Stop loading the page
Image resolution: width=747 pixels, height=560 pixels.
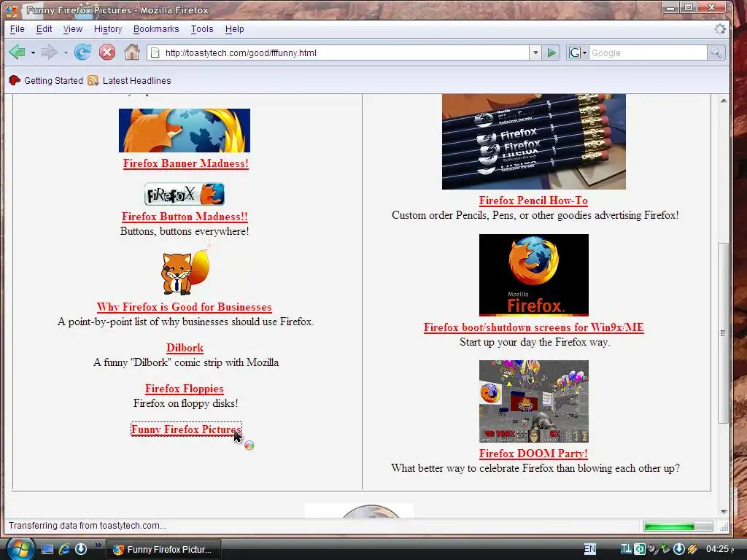[107, 52]
